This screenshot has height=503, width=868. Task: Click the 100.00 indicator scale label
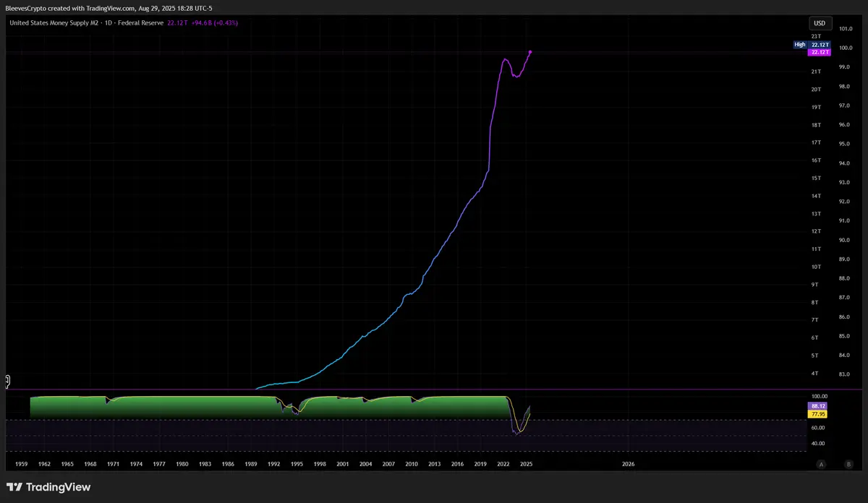tap(820, 397)
